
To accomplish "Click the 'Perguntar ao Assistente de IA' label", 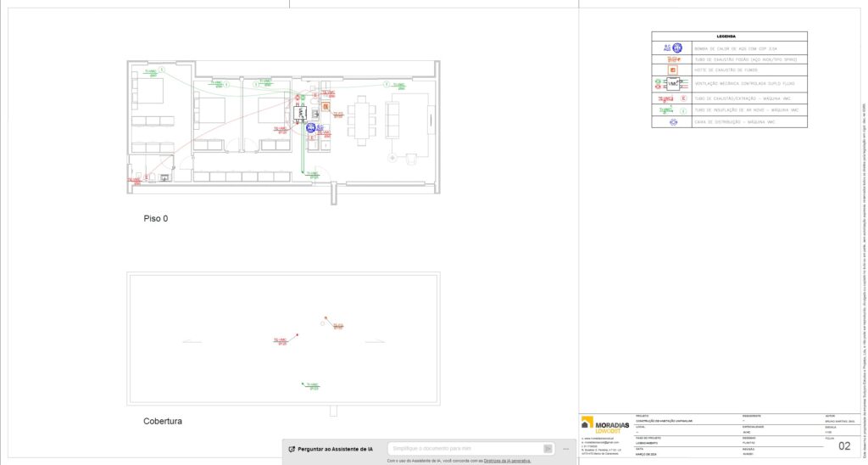I will (x=335, y=449).
